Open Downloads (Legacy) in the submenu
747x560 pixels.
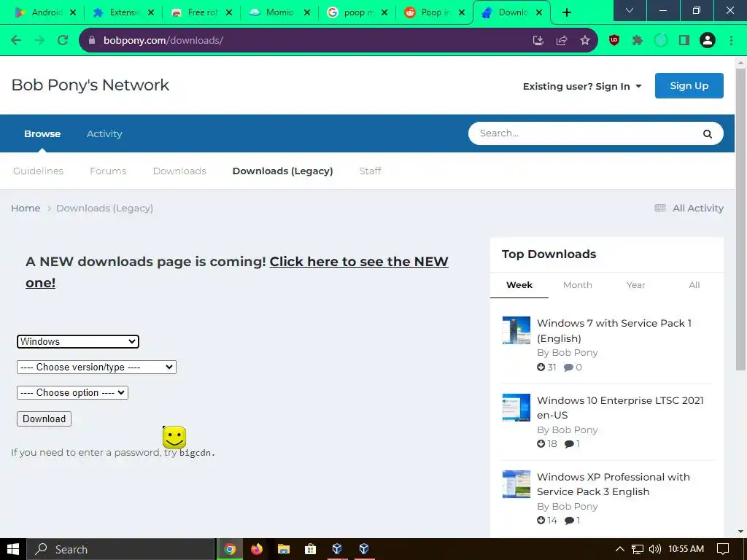(282, 171)
